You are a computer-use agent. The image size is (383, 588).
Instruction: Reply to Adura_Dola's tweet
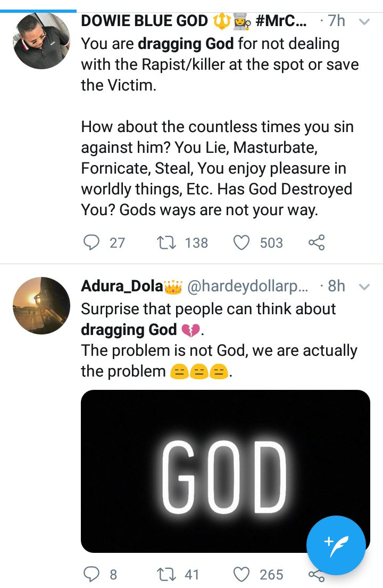pos(92,575)
